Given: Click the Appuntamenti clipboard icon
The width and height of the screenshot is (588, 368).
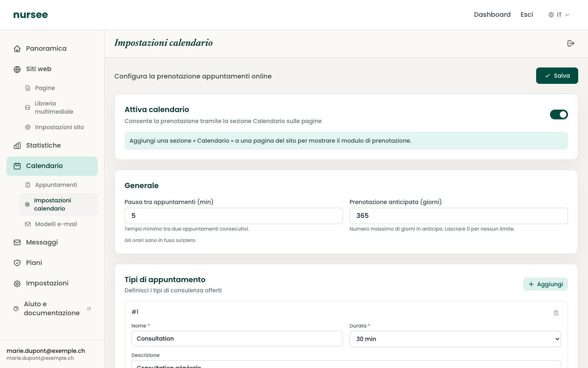Looking at the screenshot, I should click(x=28, y=185).
